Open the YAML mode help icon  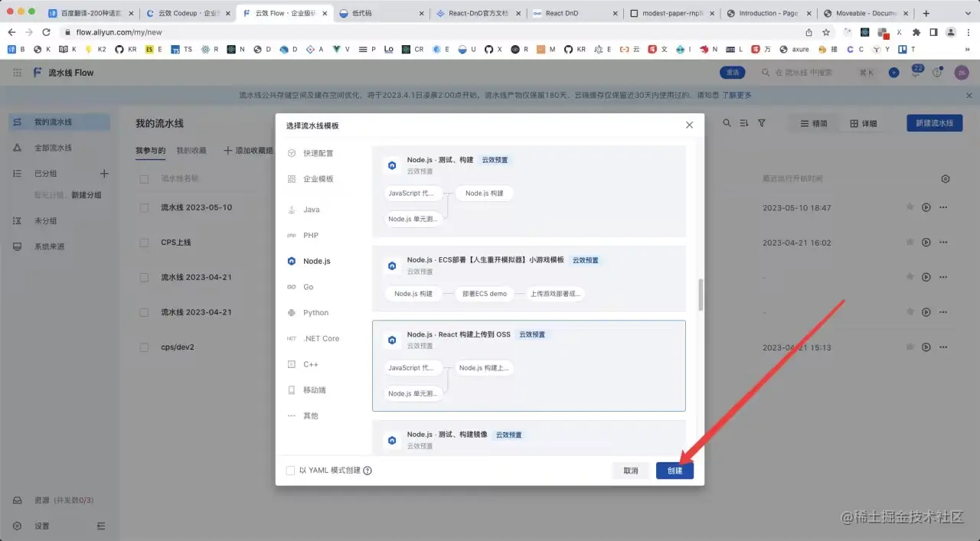click(x=367, y=471)
